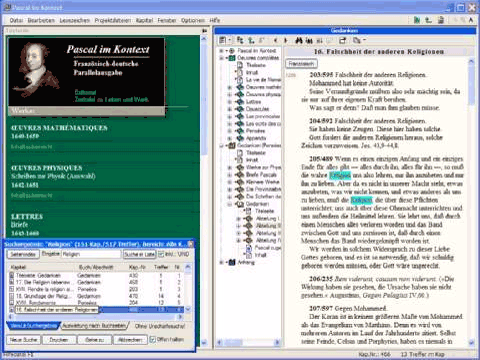Click the up-arrow icon in main toolbar

point(428,20)
